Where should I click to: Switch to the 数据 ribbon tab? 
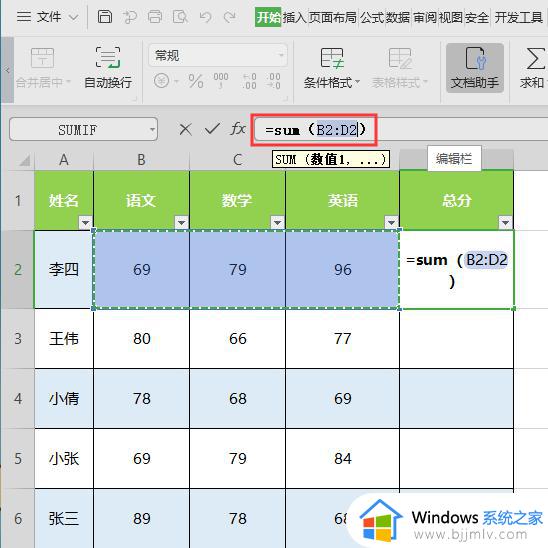click(x=398, y=17)
